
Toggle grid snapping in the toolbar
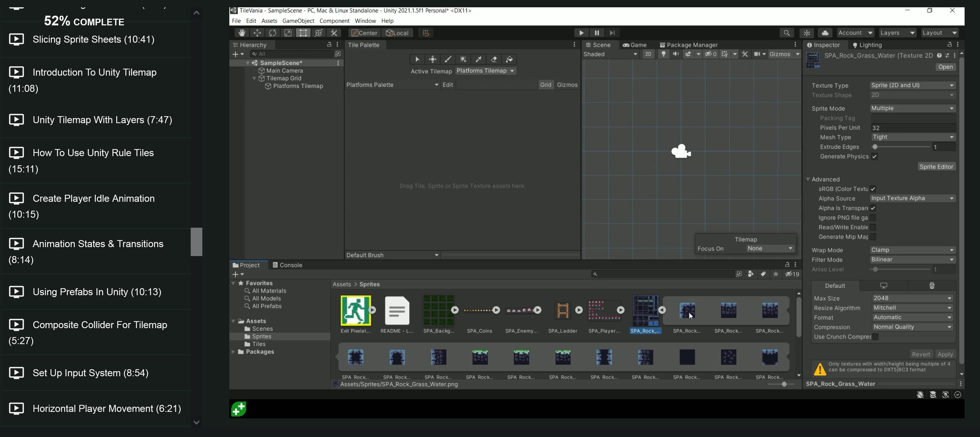click(x=425, y=33)
